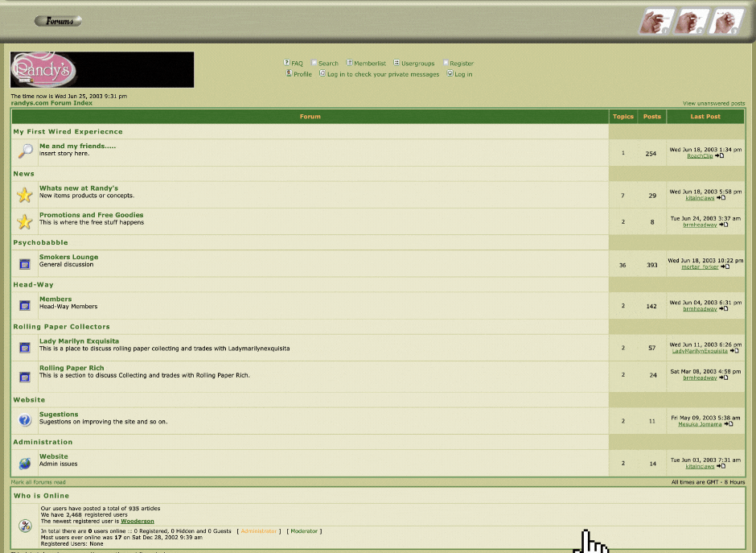Click the Randy's logo image

101,70
